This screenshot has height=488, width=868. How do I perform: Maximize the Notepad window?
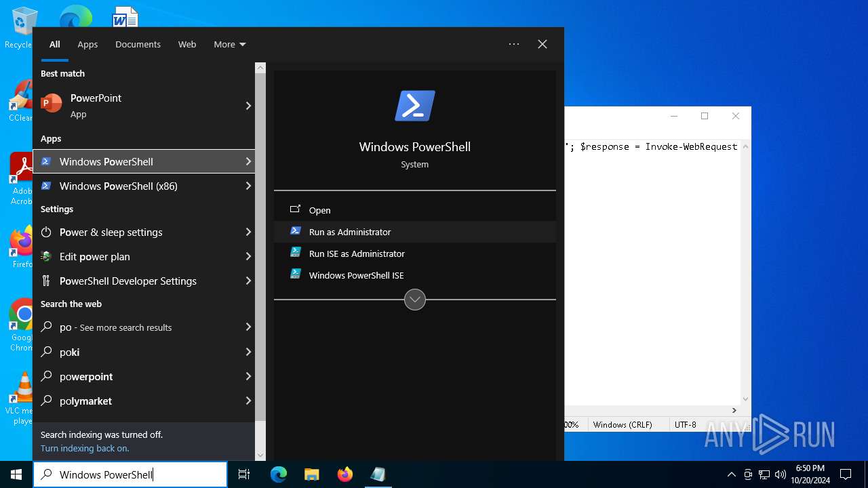pyautogui.click(x=705, y=116)
